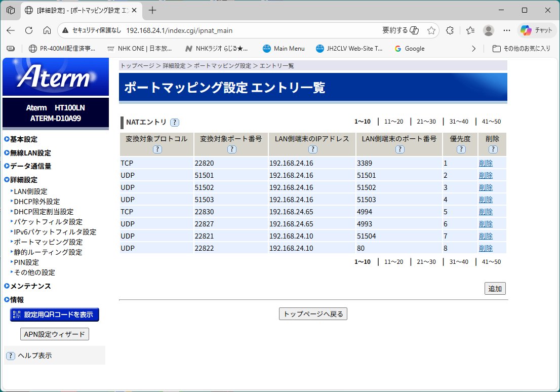The height and width of the screenshot is (392, 560).
Task: Open the Copilot チャット button
Action: point(537,30)
